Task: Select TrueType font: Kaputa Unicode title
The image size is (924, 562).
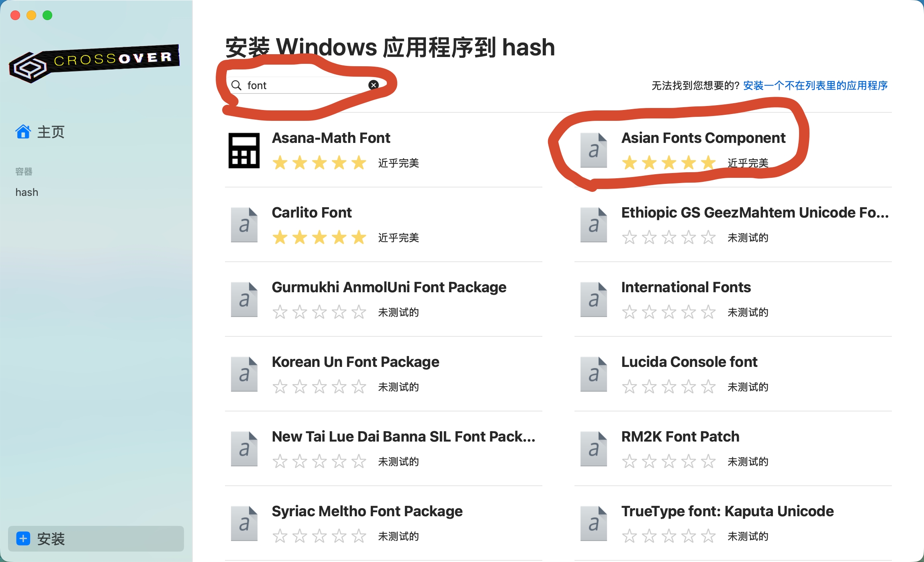Action: tap(728, 511)
